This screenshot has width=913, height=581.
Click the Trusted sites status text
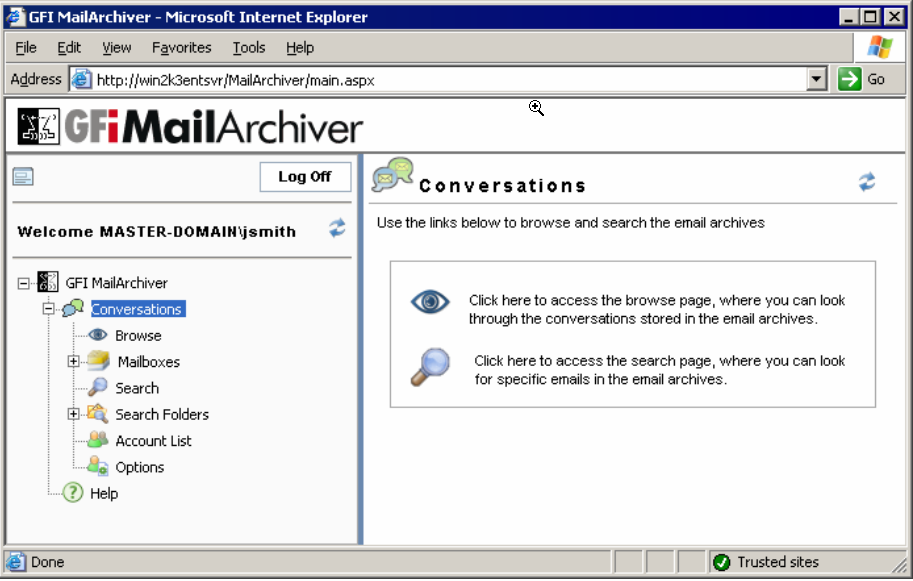tap(778, 562)
